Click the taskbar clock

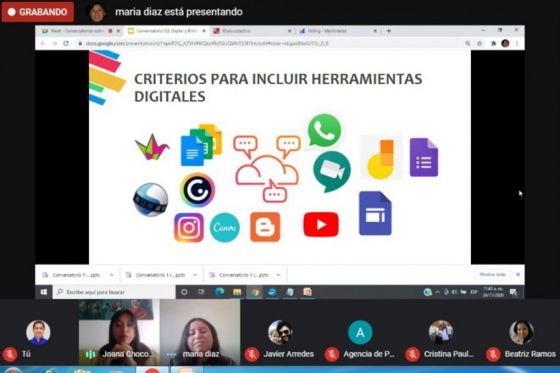(x=493, y=292)
